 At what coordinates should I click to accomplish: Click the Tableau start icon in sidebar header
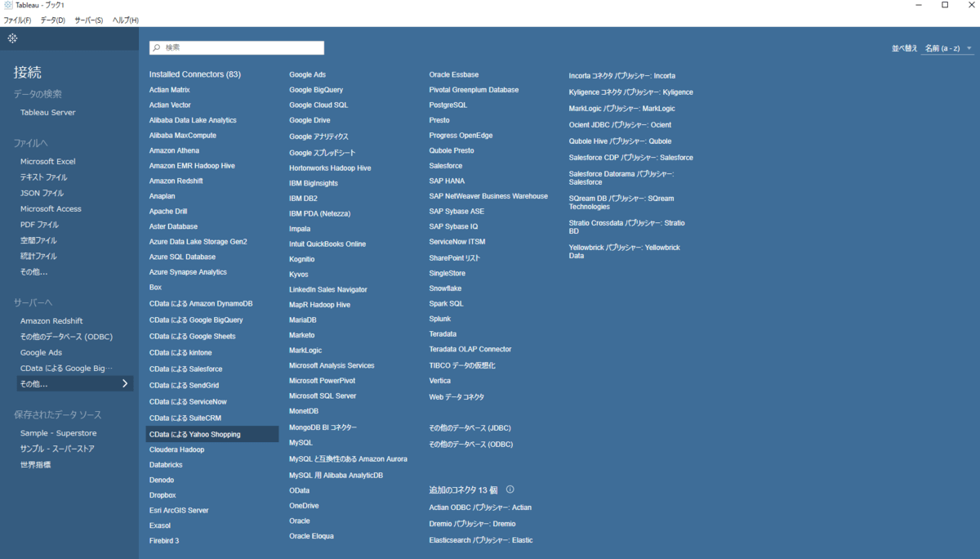12,38
